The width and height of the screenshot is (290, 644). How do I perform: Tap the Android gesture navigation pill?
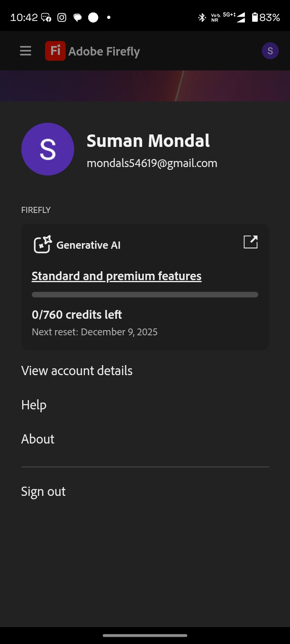click(145, 636)
